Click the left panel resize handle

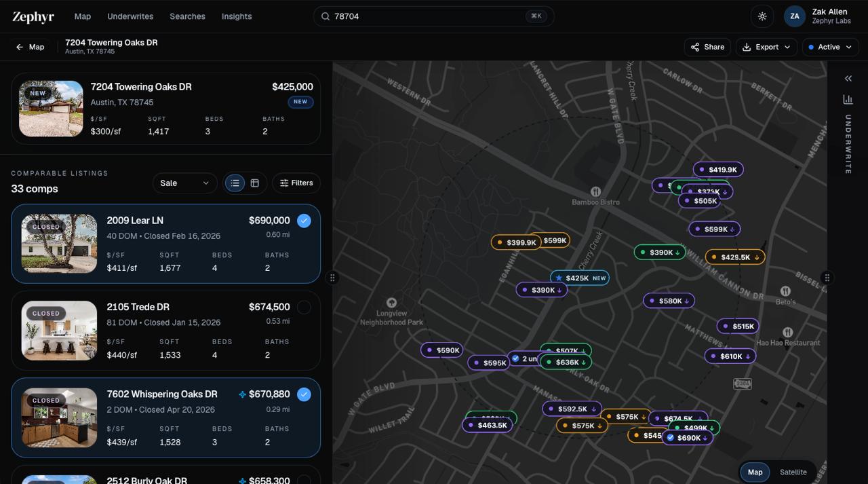[x=332, y=278]
